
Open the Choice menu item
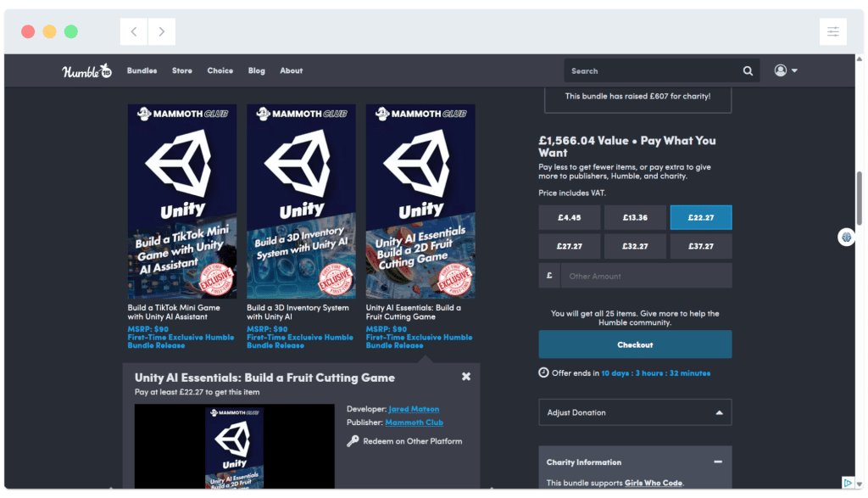pos(220,71)
